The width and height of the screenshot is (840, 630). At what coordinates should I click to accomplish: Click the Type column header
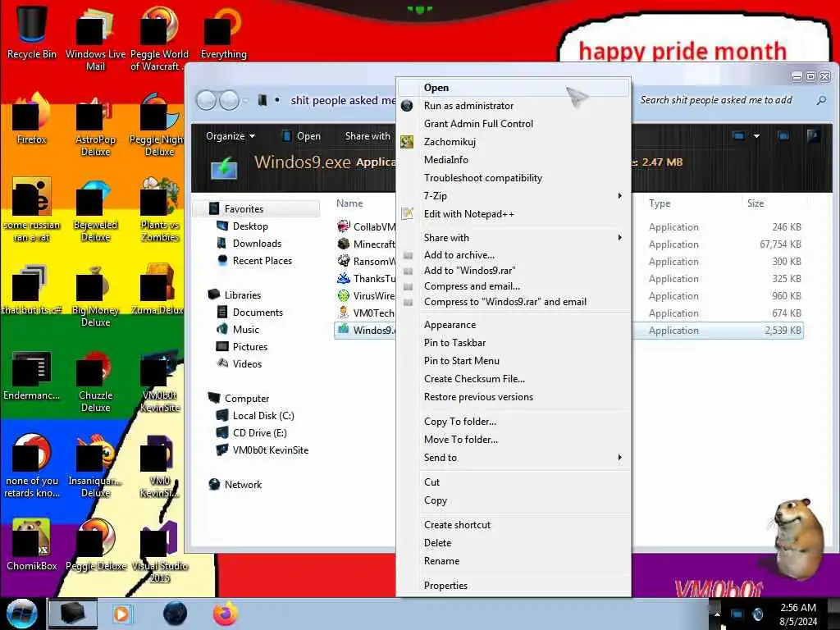[660, 203]
